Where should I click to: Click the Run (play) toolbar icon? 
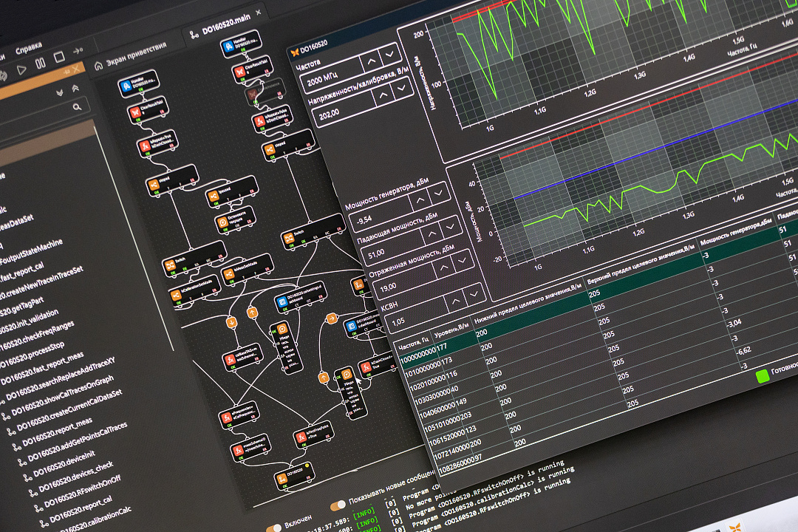tap(21, 69)
